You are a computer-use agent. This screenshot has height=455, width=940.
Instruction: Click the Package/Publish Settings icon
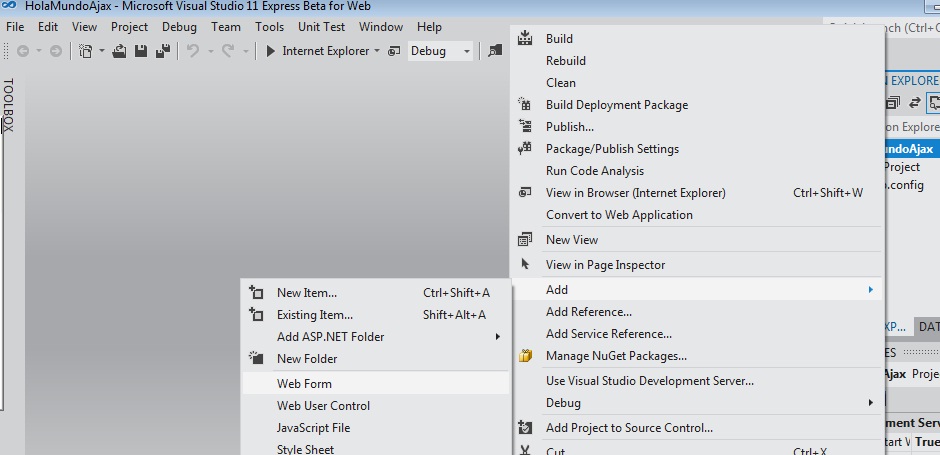(x=525, y=149)
